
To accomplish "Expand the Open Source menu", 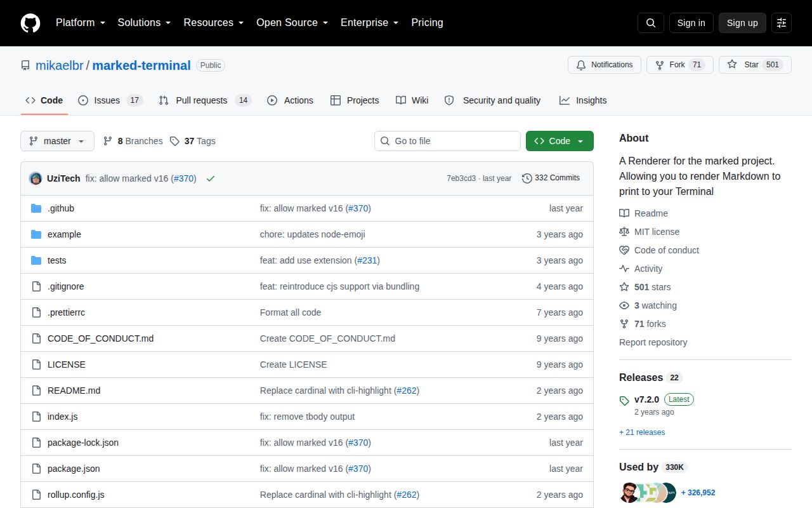I will 292,23.
